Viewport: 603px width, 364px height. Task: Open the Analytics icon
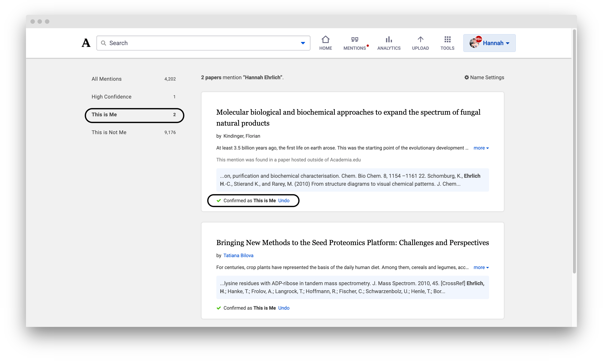(389, 43)
